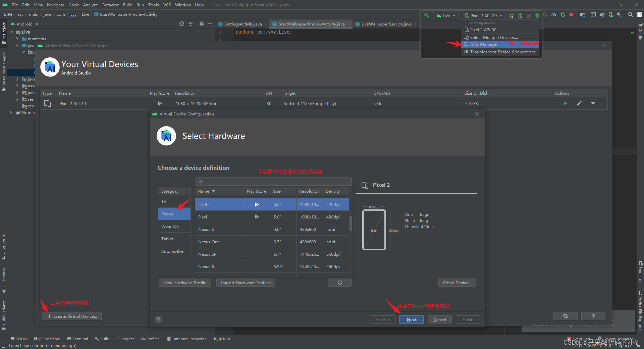Open the Pixel 2 API 30 device dropdown
The width and height of the screenshot is (644, 349).
coord(483,15)
